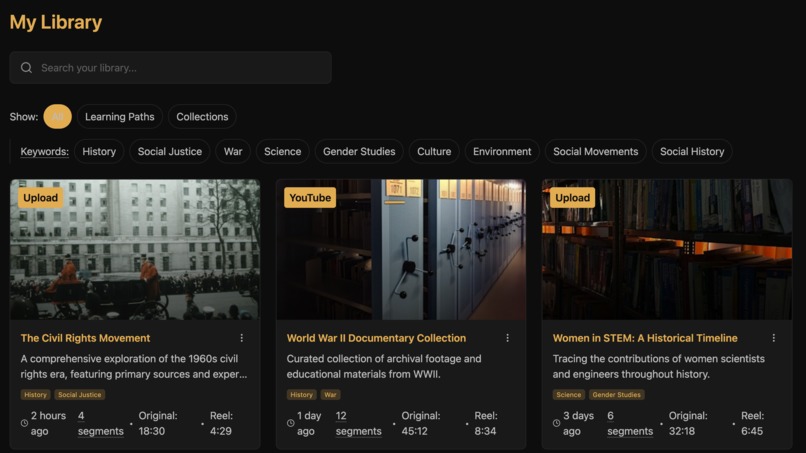Click the '2 hours ago' timestamp
Viewport: 806px width, 453px height.
pos(48,423)
